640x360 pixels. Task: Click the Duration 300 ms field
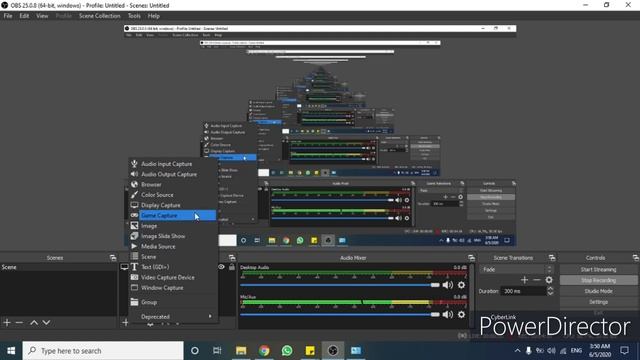coord(523,291)
